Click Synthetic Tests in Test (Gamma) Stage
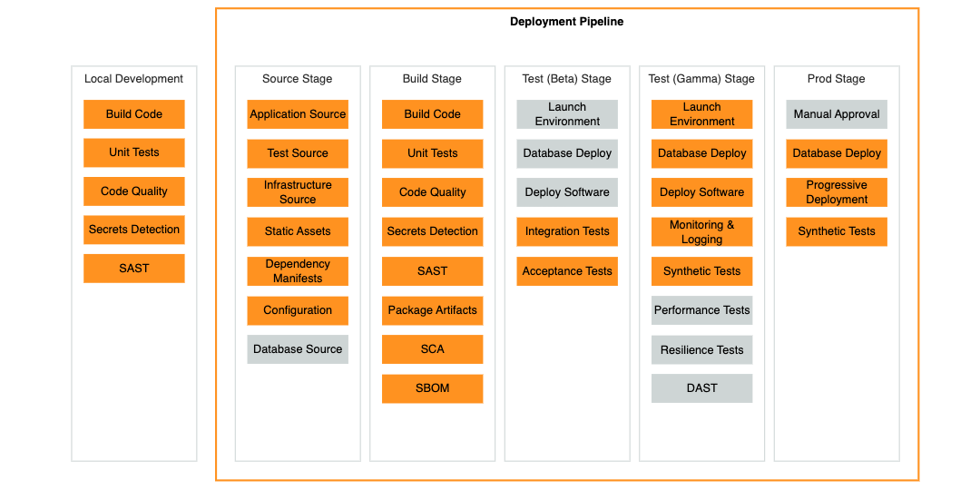980x490 pixels. click(701, 271)
